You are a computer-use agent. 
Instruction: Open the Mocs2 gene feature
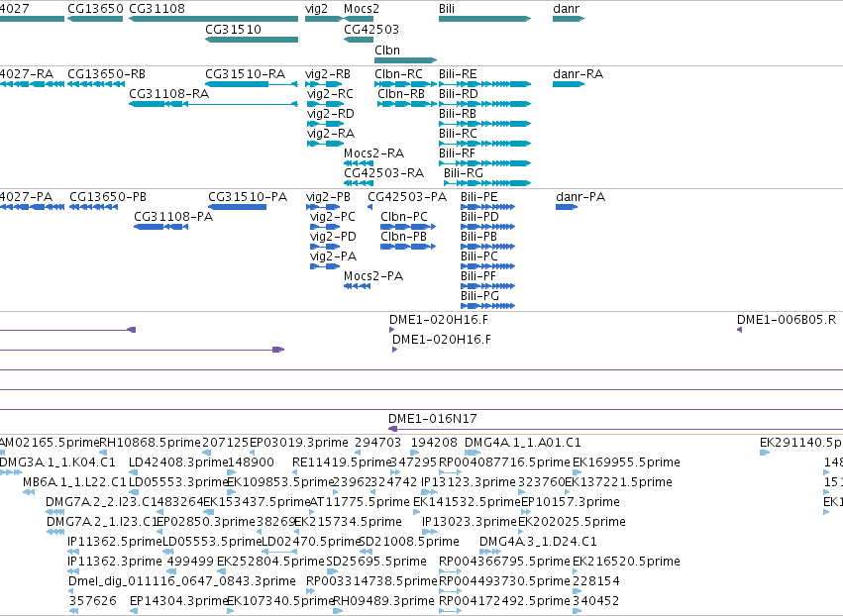pos(359,19)
